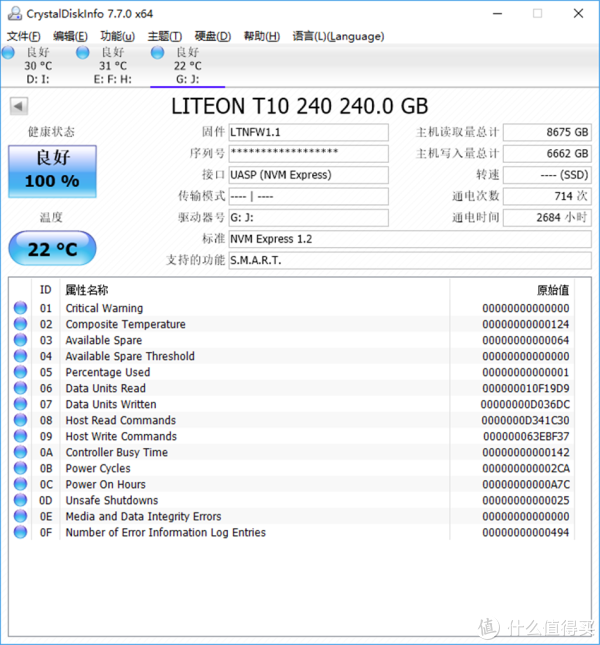Image resolution: width=600 pixels, height=645 pixels.
Task: Click the status orb for Number of Error Information Log Entries
Action: point(21,533)
